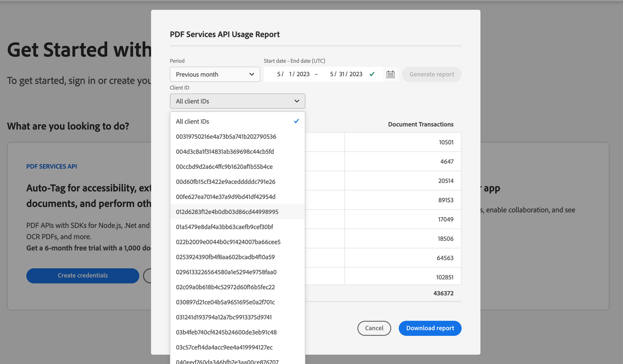The width and height of the screenshot is (623, 364).
Task: Choose client ID 00d60fb15cf3422e9aceddddc791e26
Action: click(238, 182)
